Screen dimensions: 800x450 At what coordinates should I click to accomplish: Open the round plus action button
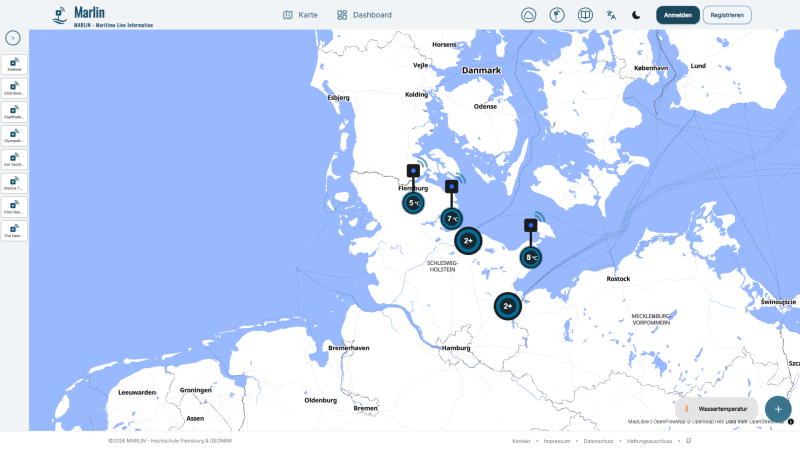pyautogui.click(x=778, y=409)
